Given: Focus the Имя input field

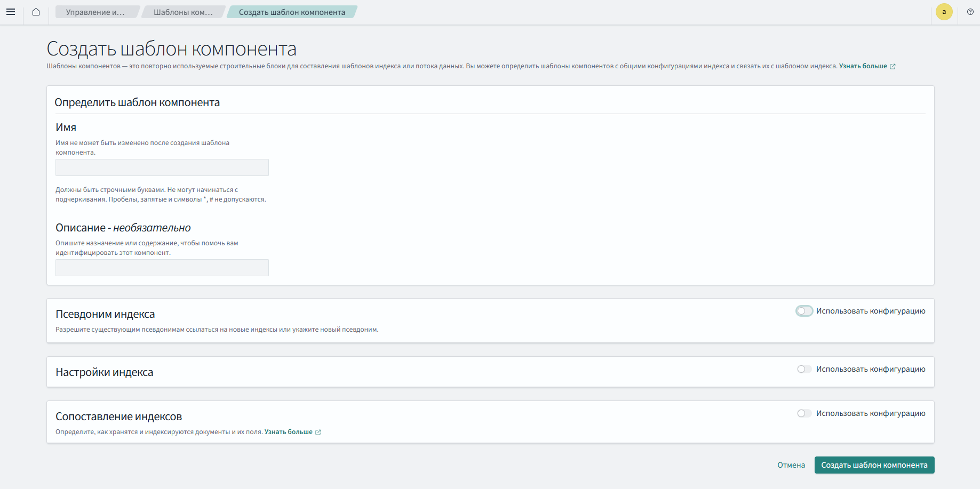Looking at the screenshot, I should [162, 167].
